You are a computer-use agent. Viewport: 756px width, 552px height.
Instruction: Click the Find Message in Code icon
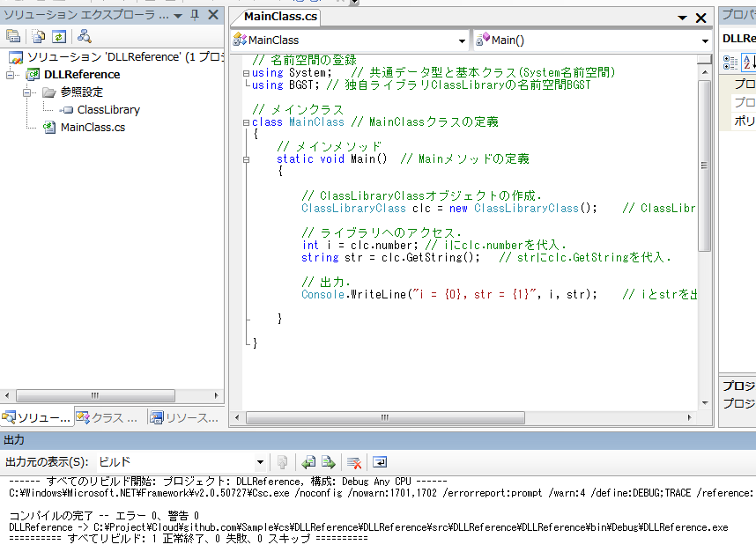point(283,462)
